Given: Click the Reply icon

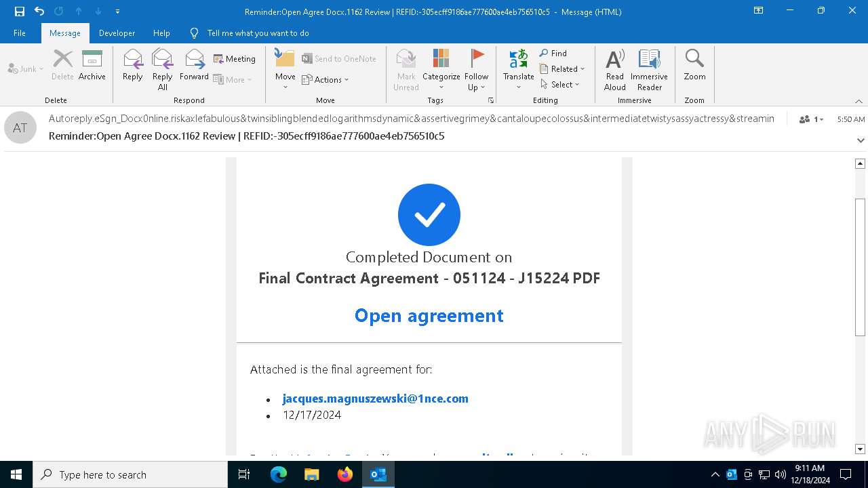Looking at the screenshot, I should pos(133,65).
